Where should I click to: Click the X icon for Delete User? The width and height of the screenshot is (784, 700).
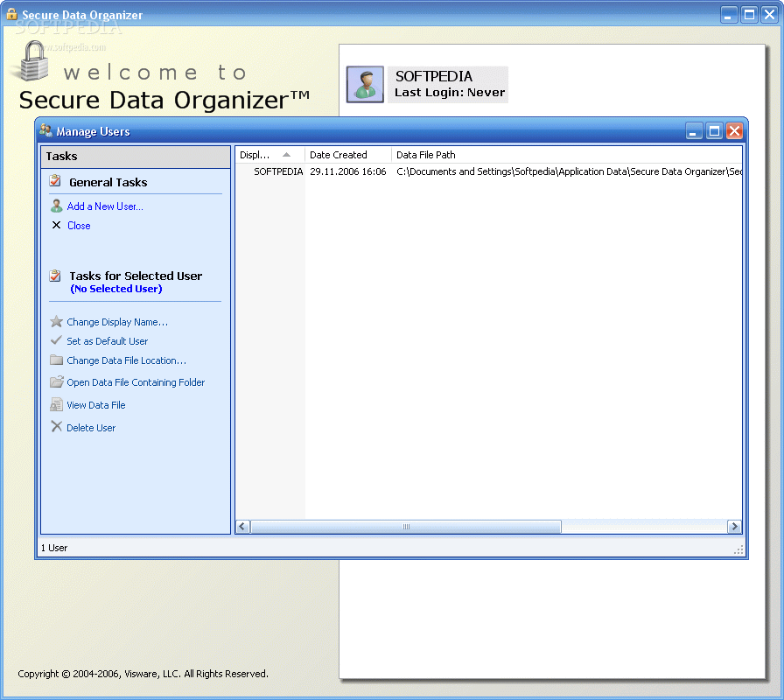tap(57, 426)
